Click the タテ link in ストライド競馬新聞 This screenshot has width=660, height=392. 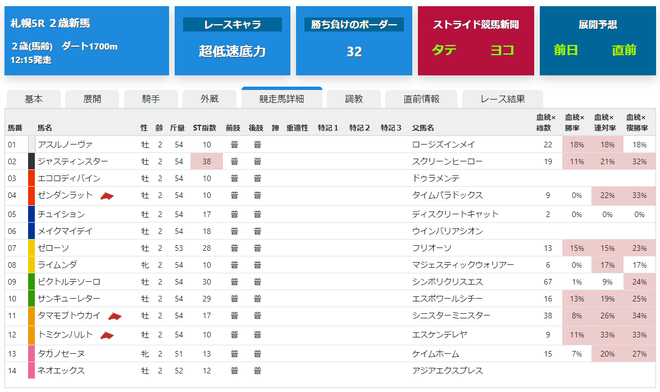click(x=444, y=50)
